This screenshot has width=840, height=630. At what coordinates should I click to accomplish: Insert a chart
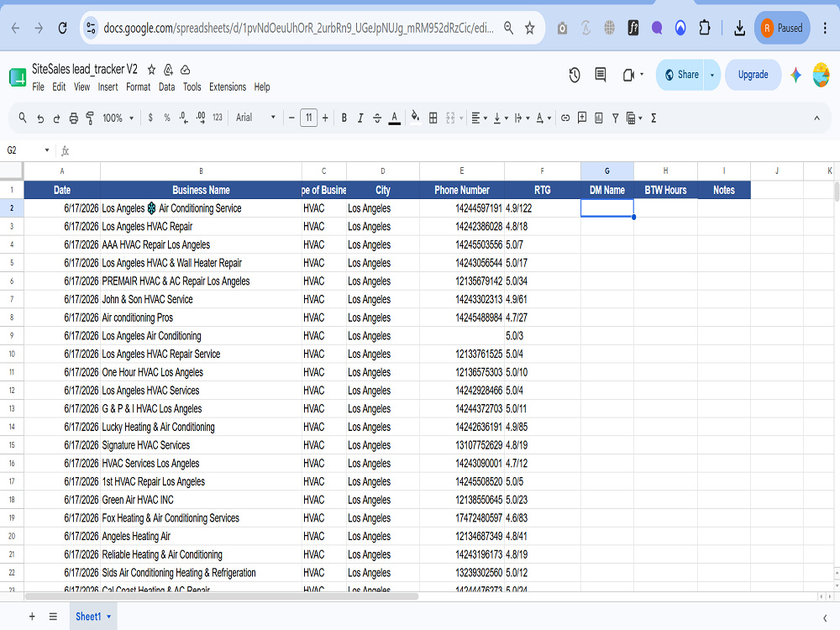[599, 118]
